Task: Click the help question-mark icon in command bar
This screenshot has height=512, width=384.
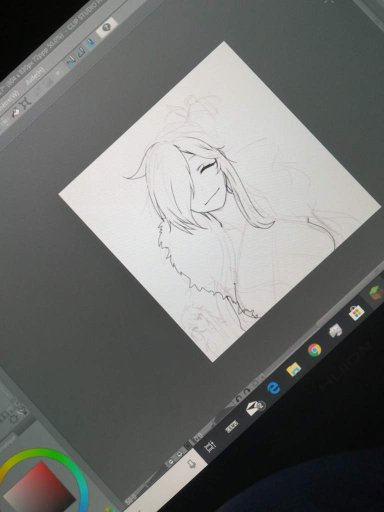Action: (107, 27)
